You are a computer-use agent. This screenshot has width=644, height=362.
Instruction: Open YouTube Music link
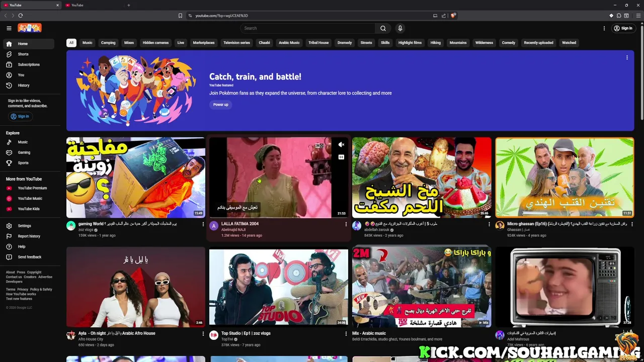(x=28, y=199)
